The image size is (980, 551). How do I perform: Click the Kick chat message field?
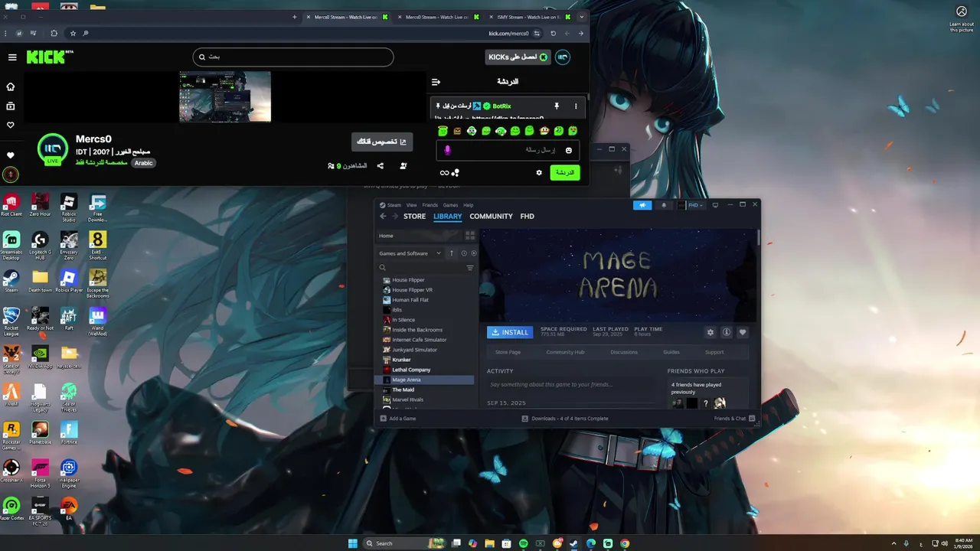click(508, 150)
